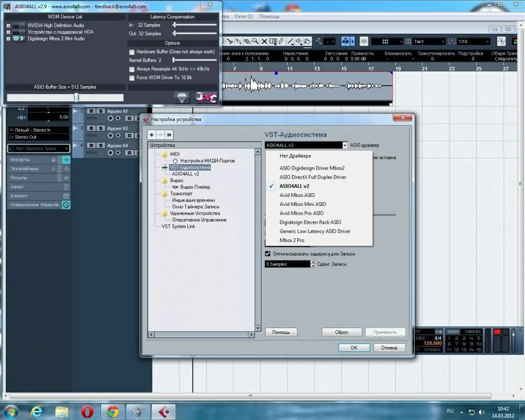Open Такт grid type dropdown
This screenshot has width=525, height=420.
[428, 41]
